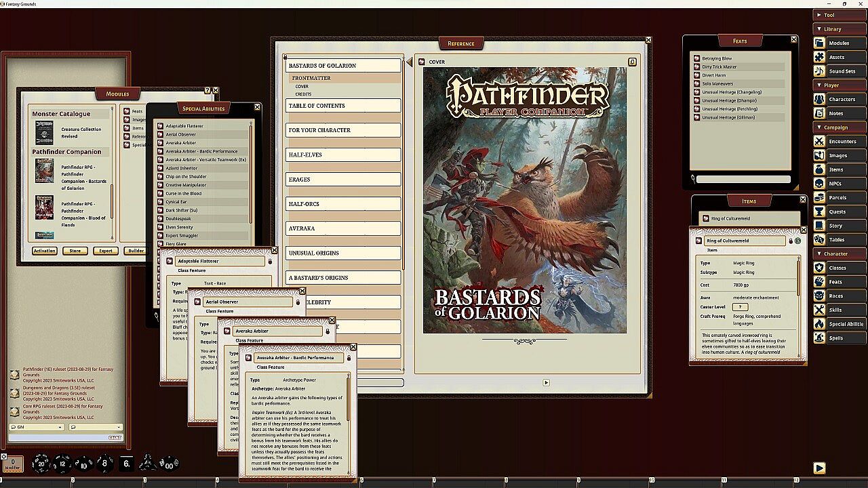868x488 pixels.
Task: Toggle lock on Ring of Culturemeld record
Action: (790, 241)
